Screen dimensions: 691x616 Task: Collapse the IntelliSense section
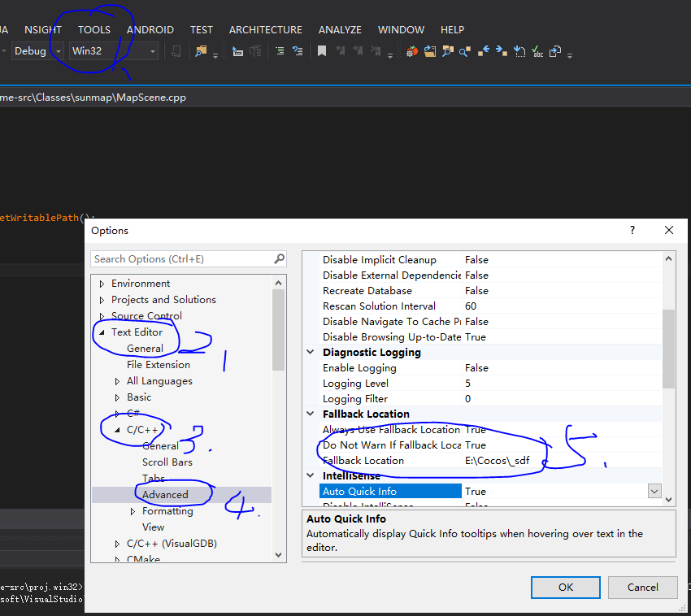(x=311, y=475)
